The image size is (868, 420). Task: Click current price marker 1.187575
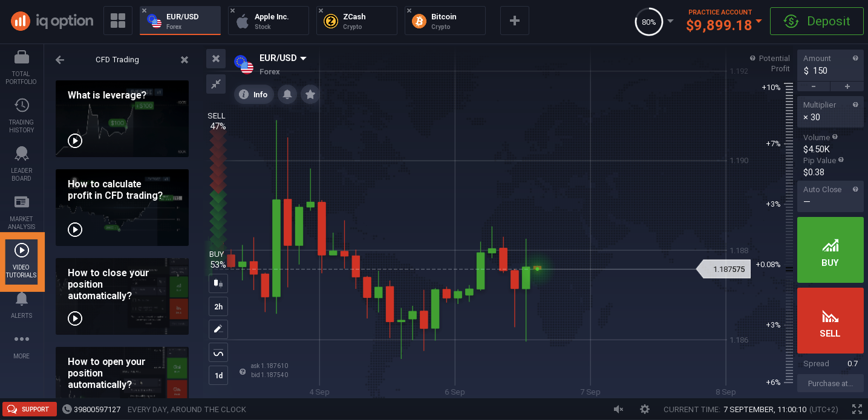pos(724,269)
